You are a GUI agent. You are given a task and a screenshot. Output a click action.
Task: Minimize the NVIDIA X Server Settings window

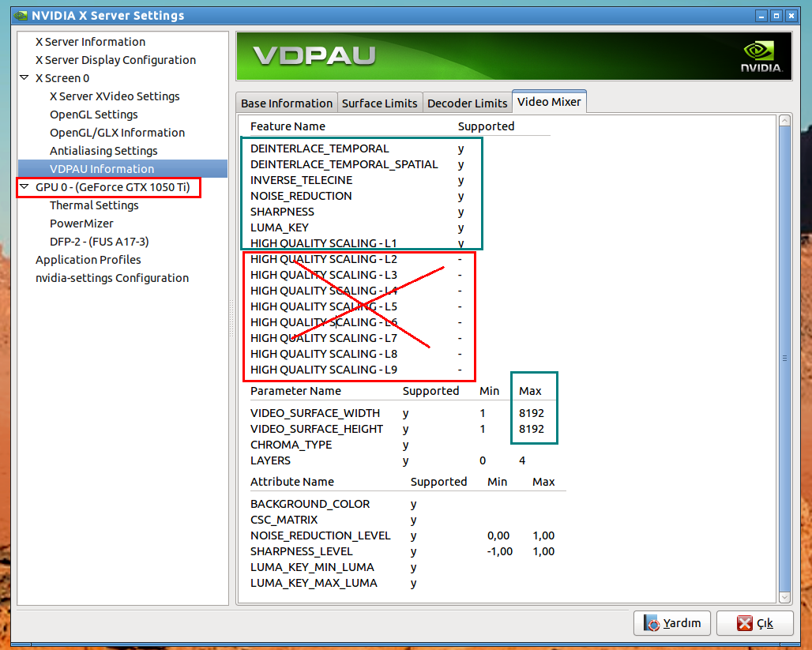pyautogui.click(x=761, y=16)
